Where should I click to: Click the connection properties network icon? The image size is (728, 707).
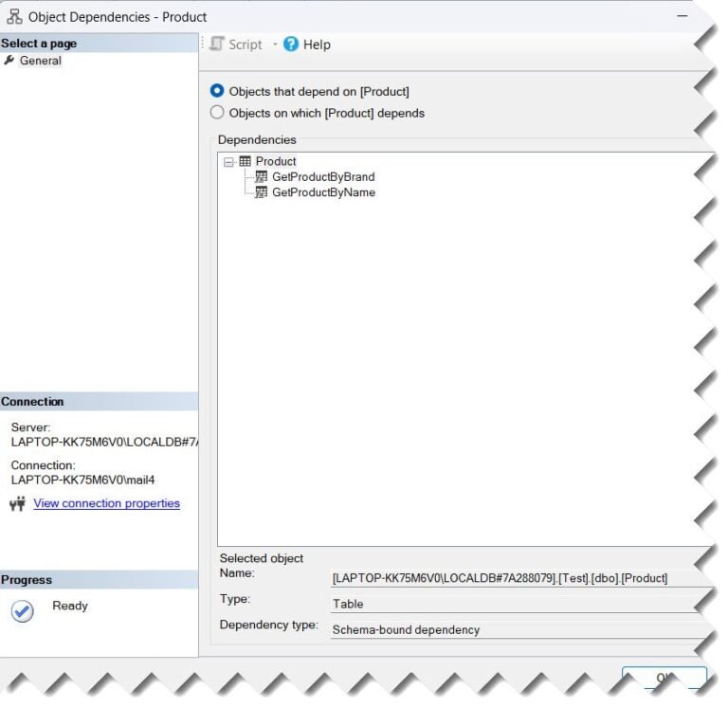click(x=17, y=504)
